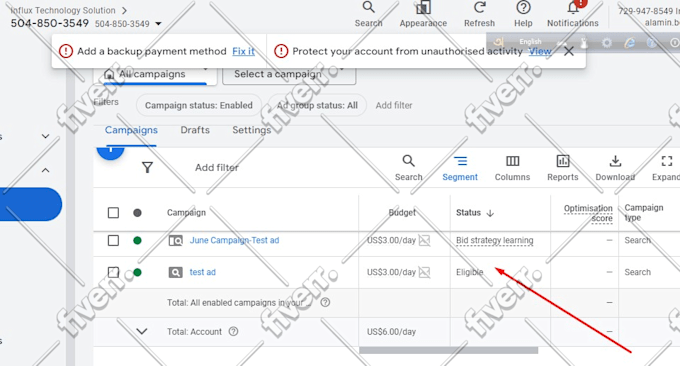
Task: Open the June Campaign-Test ad campaign
Action: 234,240
